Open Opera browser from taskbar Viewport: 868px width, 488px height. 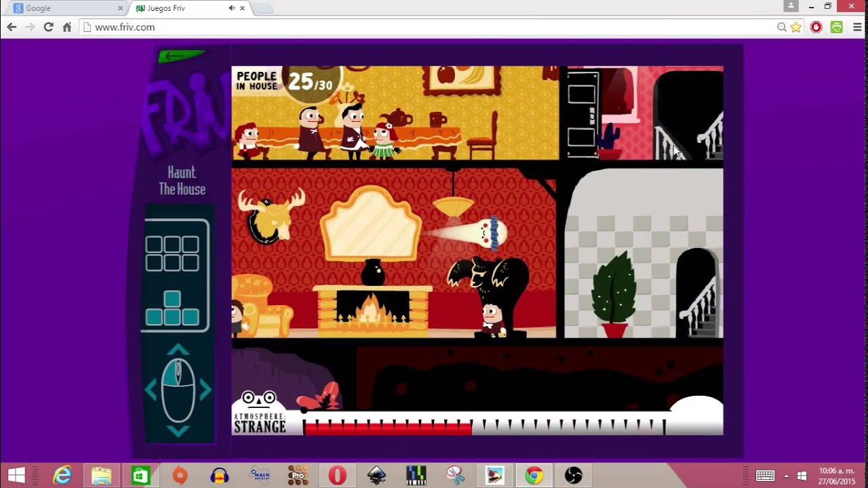[337, 475]
